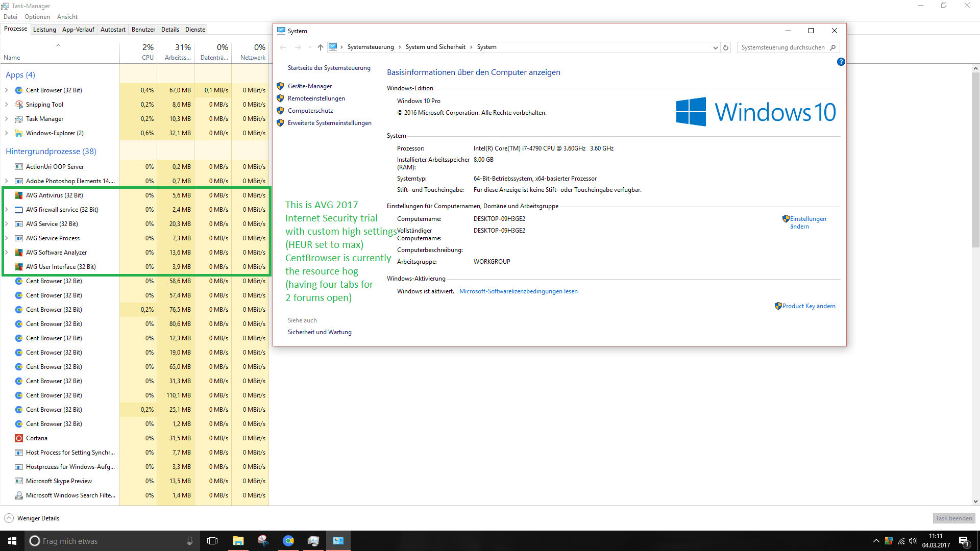Viewport: 980px width, 551px height.
Task: Open Task View from taskbar
Action: 212,541
